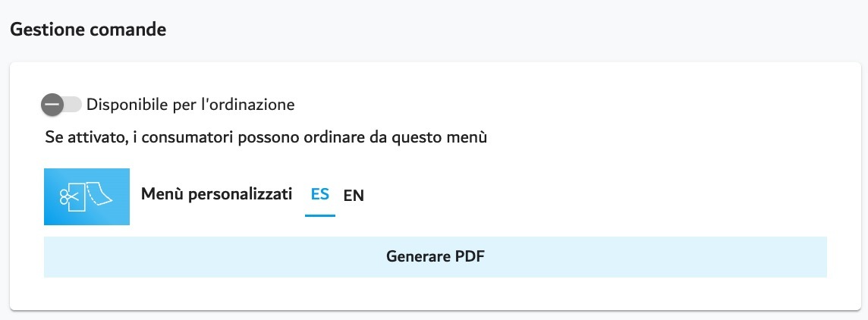The width and height of the screenshot is (868, 320).
Task: Click the dark circular knob of the switch
Action: (x=52, y=105)
